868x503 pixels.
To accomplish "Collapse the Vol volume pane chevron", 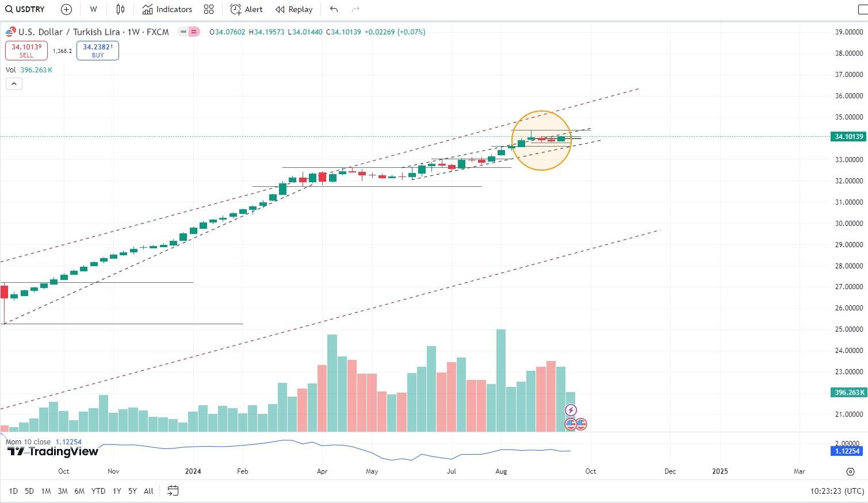I will pyautogui.click(x=14, y=83).
